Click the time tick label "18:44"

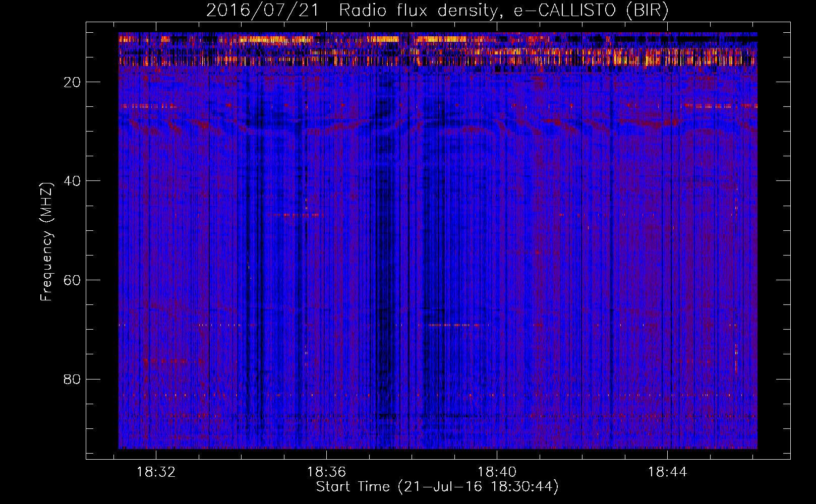[667, 472]
